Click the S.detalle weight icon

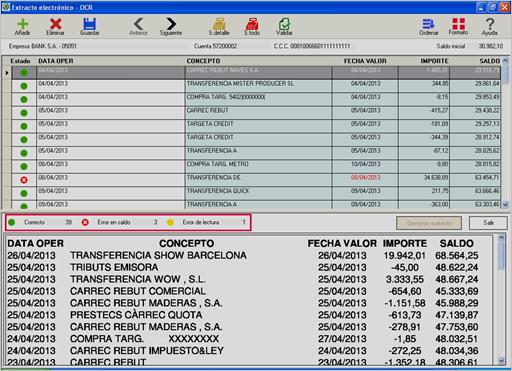219,24
